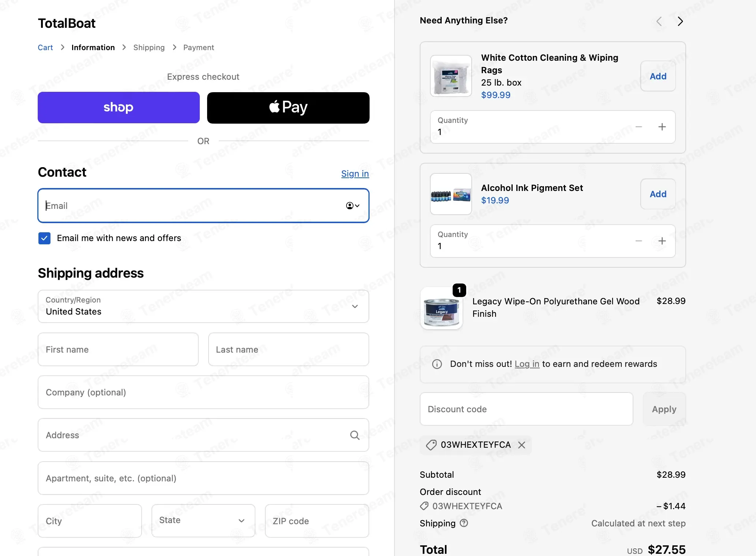Uncheck Email me with news and offers
Viewport: 756px width, 556px height.
[x=44, y=238]
